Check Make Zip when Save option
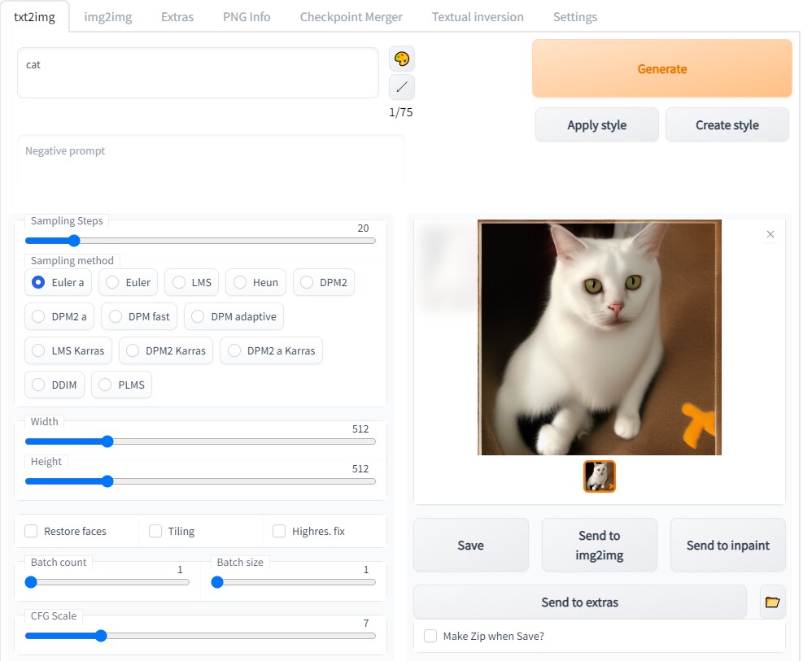The image size is (812, 661). tap(430, 636)
